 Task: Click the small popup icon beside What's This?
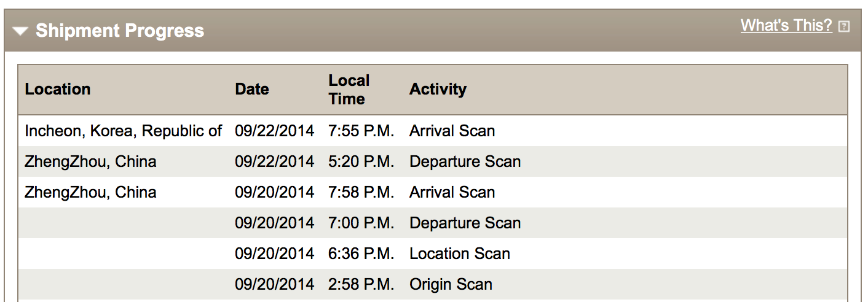pos(844,26)
